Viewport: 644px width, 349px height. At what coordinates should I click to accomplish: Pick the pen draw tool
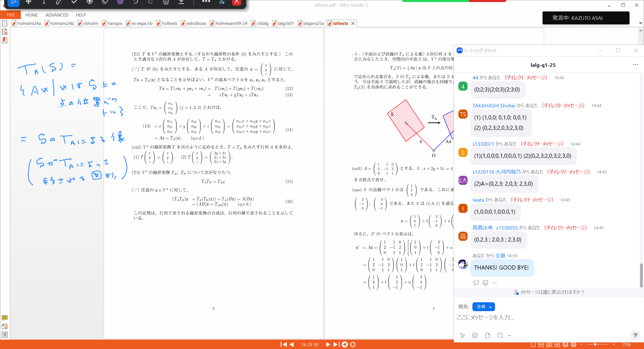click(59, 2)
